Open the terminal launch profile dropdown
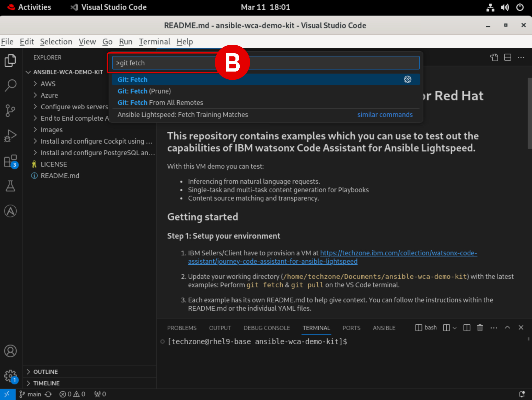This screenshot has height=400, width=532. pyautogui.click(x=455, y=328)
